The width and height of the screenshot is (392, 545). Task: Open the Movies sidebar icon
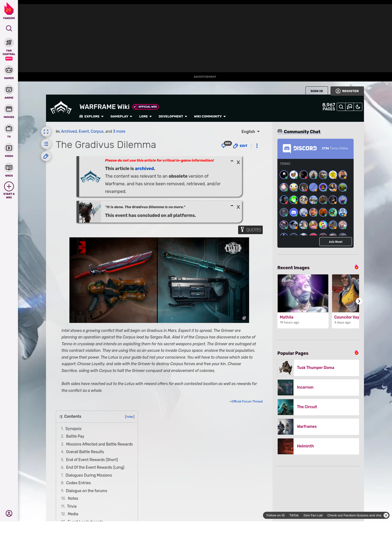(9, 109)
